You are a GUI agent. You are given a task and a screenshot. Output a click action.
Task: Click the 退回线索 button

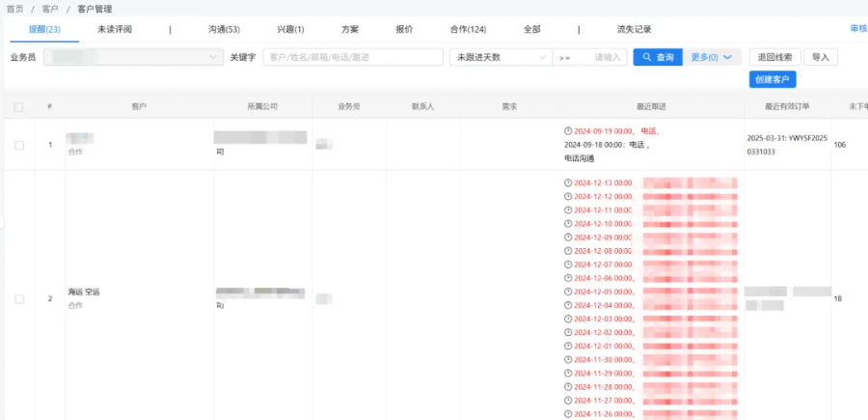[x=774, y=58]
